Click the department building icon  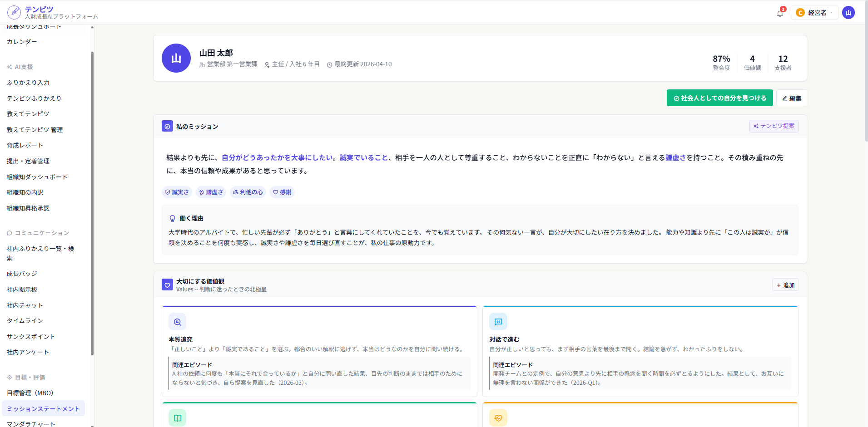[202, 65]
